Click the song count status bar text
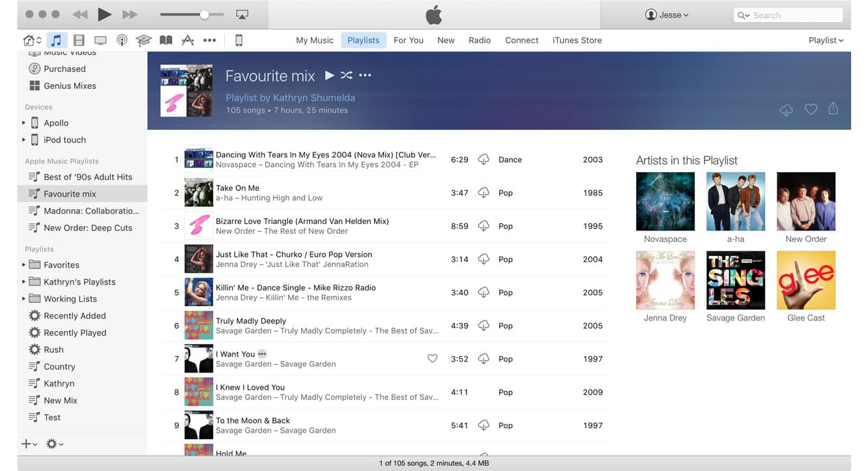This screenshot has width=868, height=471. 433,463
